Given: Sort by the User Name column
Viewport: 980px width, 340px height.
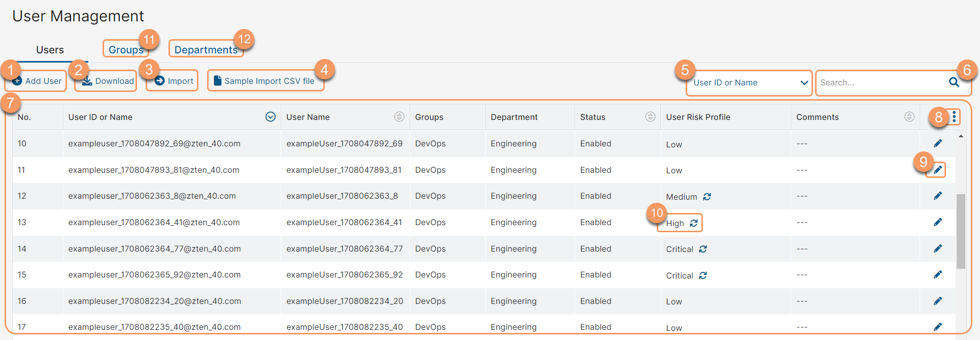Looking at the screenshot, I should (x=399, y=117).
